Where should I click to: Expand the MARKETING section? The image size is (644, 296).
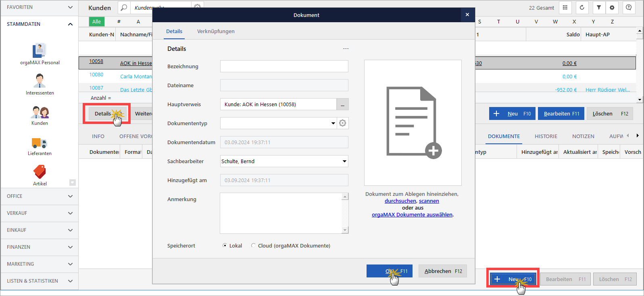tap(39, 264)
